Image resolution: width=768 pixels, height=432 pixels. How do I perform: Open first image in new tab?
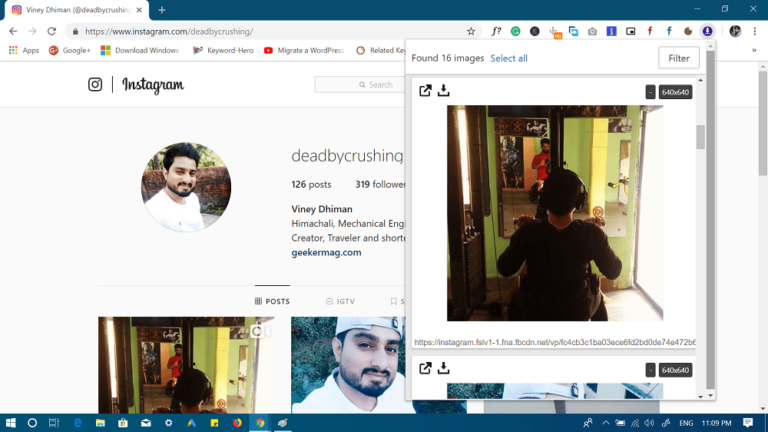(425, 91)
